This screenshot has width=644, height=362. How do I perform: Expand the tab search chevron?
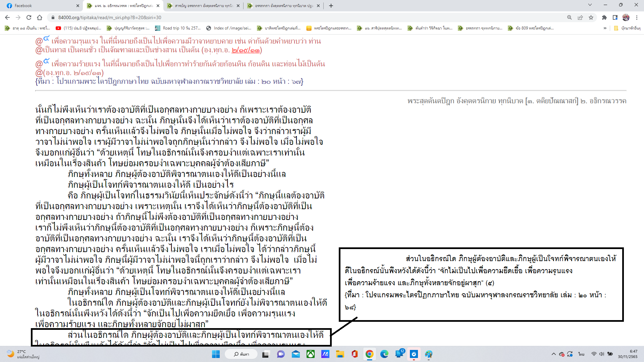pos(590,5)
